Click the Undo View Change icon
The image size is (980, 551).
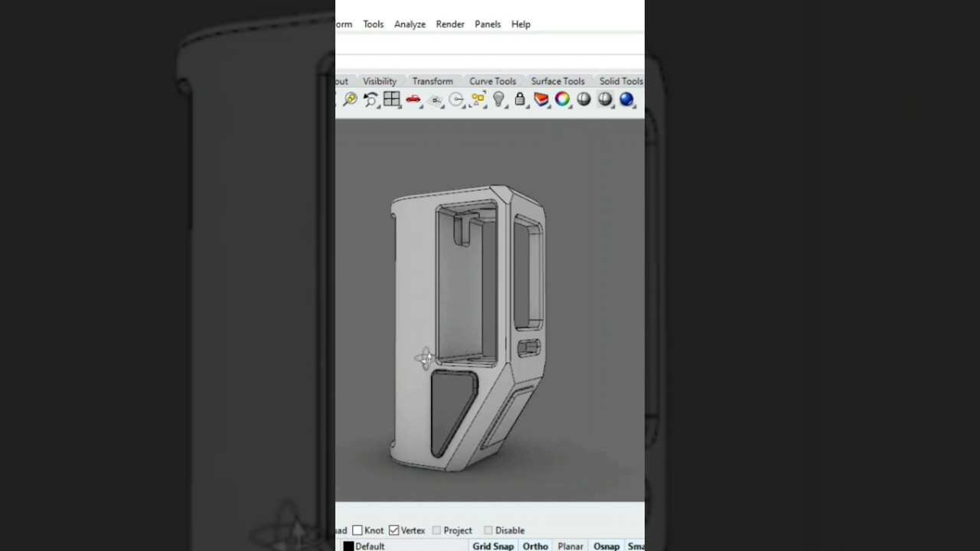tap(371, 99)
